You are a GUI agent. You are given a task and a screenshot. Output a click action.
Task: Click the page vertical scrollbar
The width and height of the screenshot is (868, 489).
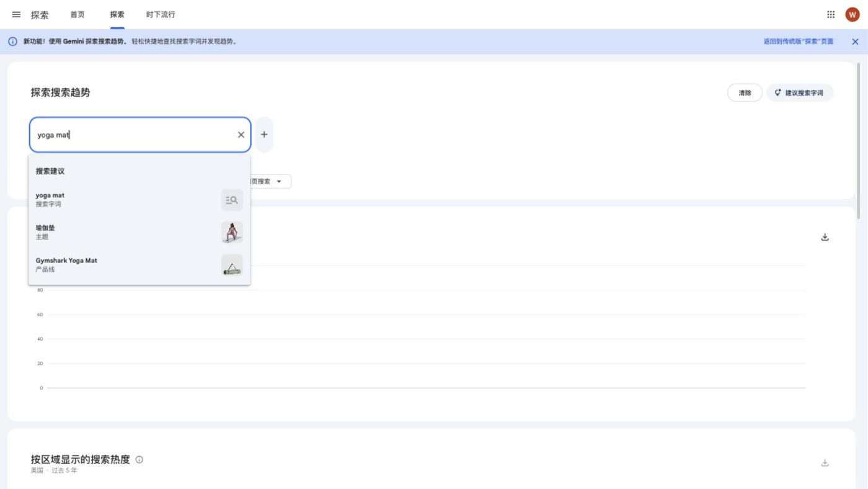pyautogui.click(x=859, y=140)
